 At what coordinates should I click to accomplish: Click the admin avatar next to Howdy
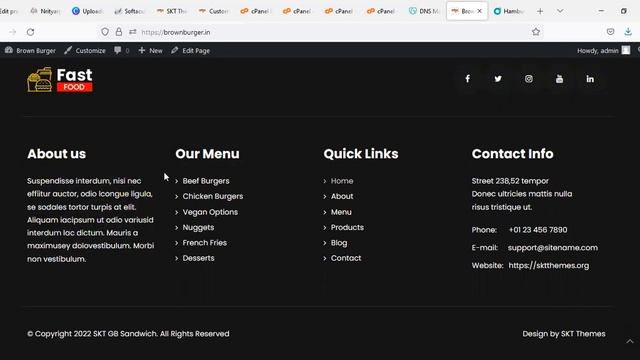click(626, 50)
